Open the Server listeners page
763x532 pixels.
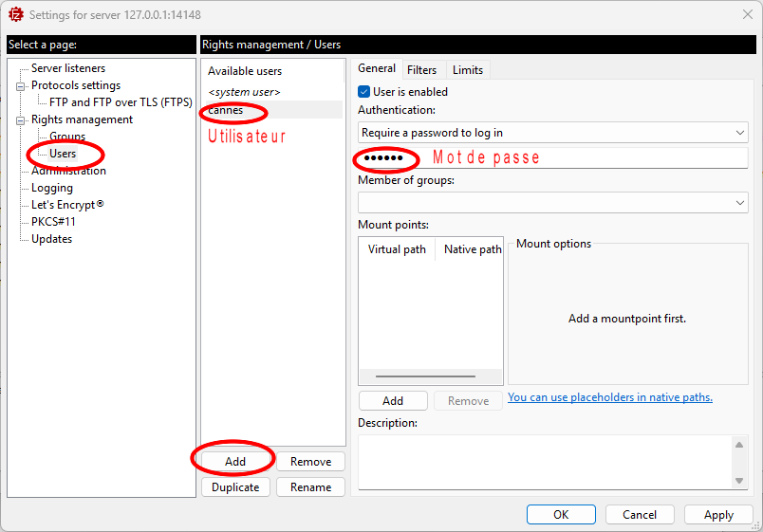click(x=68, y=68)
